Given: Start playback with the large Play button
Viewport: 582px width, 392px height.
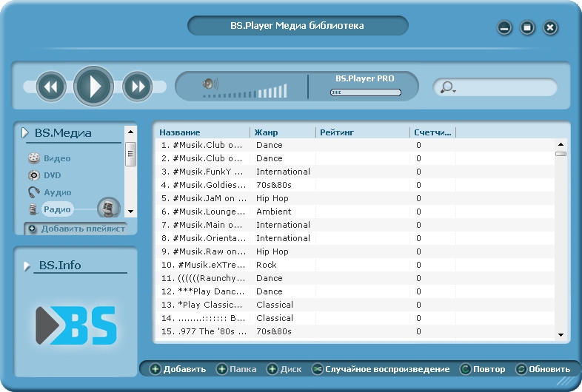Looking at the screenshot, I should coord(93,87).
